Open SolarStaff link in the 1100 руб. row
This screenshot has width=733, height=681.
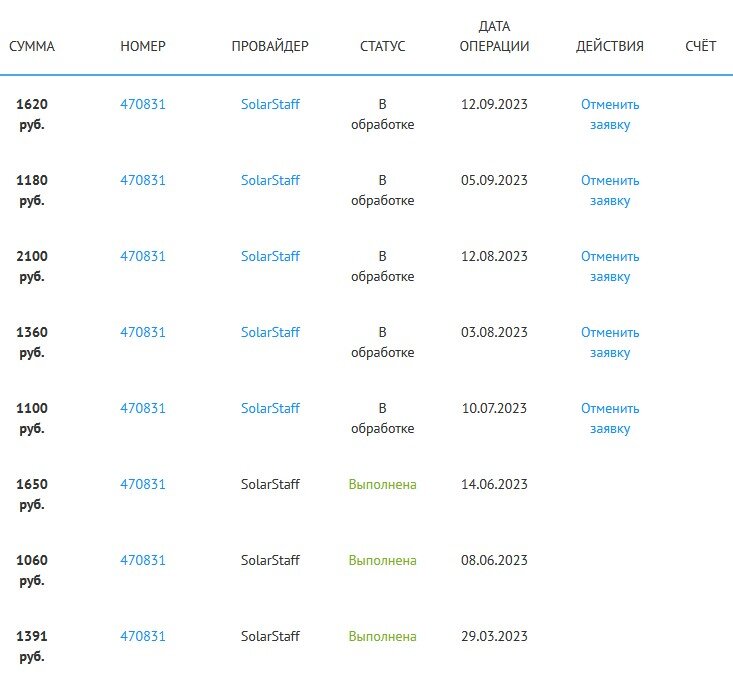[270, 408]
